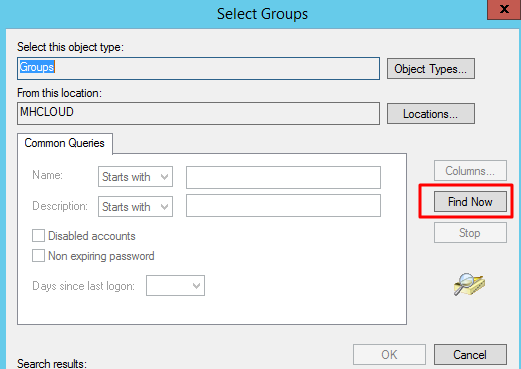The image size is (521, 369).
Task: Expand the Description Starts with dropdown
Action: [135, 207]
